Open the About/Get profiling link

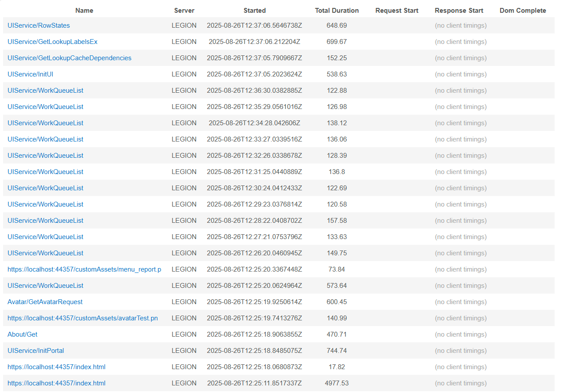22,334
